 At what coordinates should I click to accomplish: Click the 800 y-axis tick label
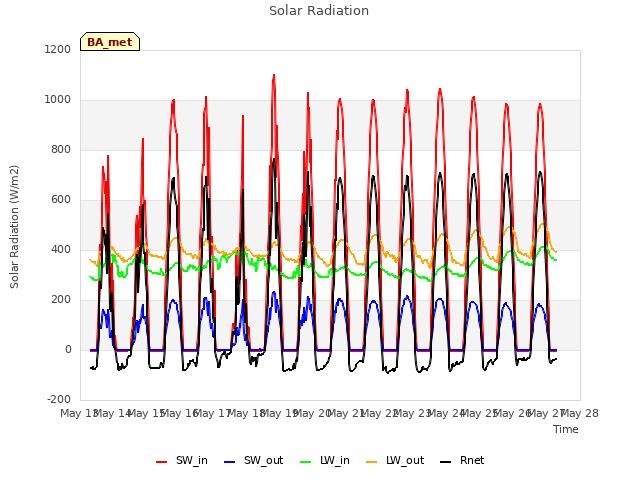coord(61,150)
